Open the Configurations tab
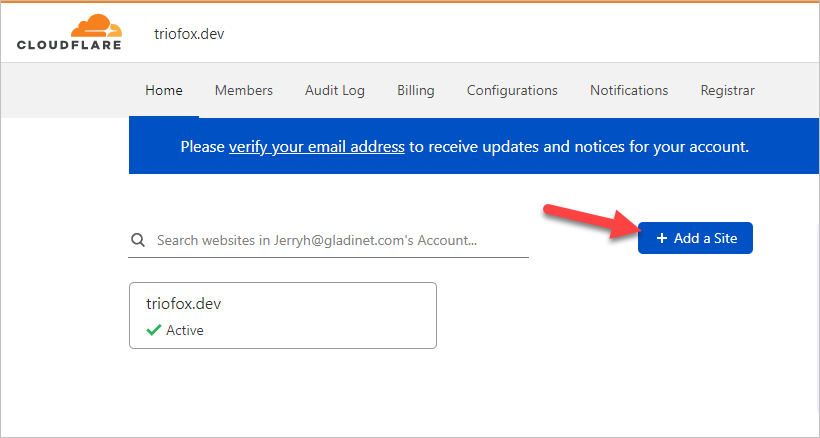Viewport: 820px width, 438px height. (x=512, y=90)
